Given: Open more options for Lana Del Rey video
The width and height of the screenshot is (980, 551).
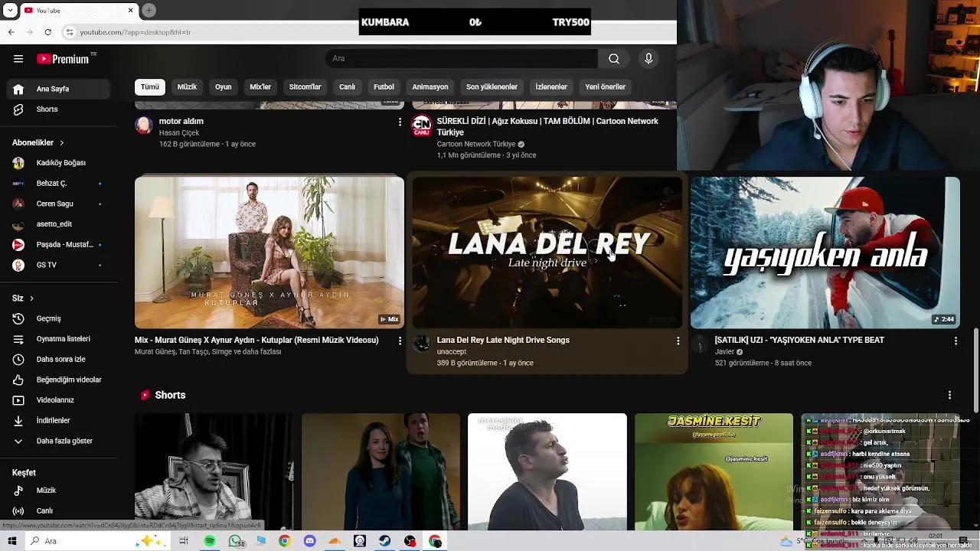Looking at the screenshot, I should pos(678,341).
